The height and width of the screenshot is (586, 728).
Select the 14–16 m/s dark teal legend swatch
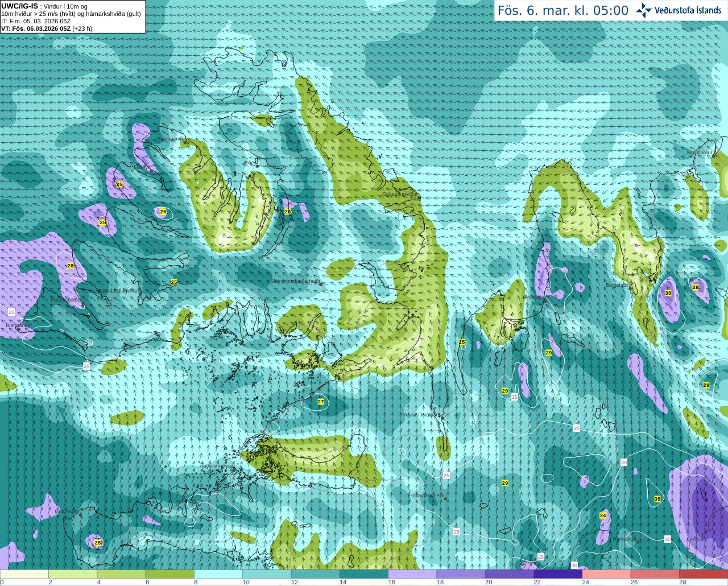pos(364,574)
